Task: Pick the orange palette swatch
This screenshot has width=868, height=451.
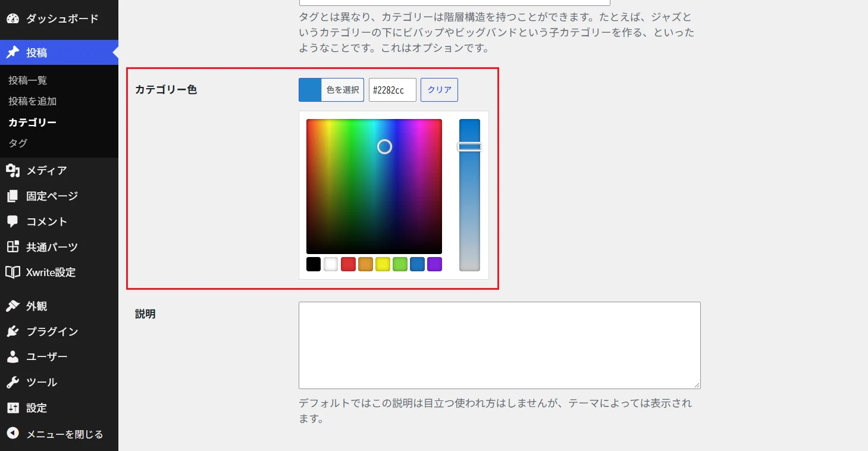Action: [365, 264]
